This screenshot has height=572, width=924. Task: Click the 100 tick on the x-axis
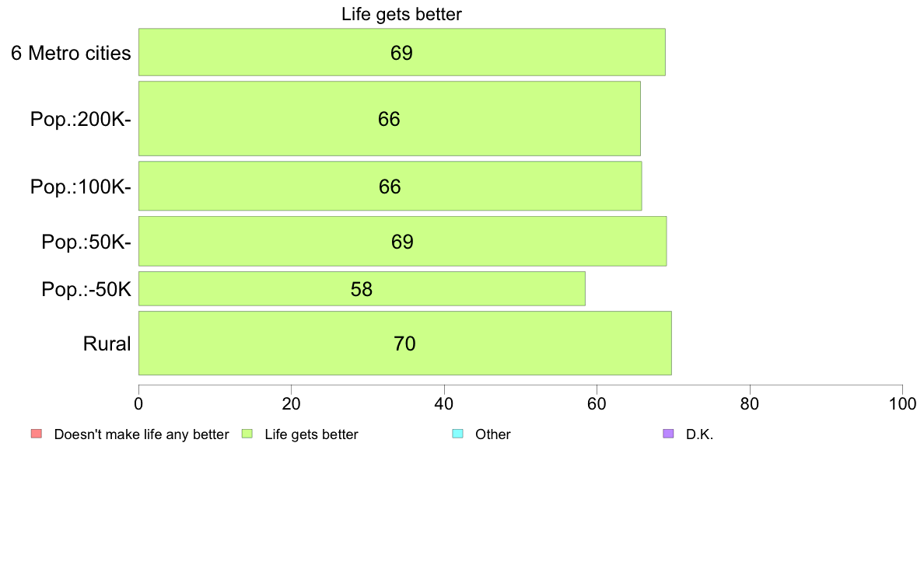(x=902, y=404)
